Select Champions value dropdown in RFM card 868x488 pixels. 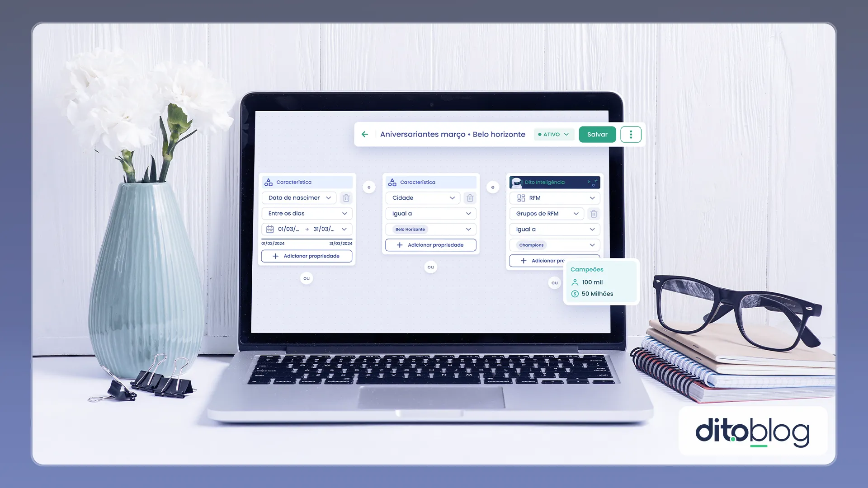click(554, 245)
